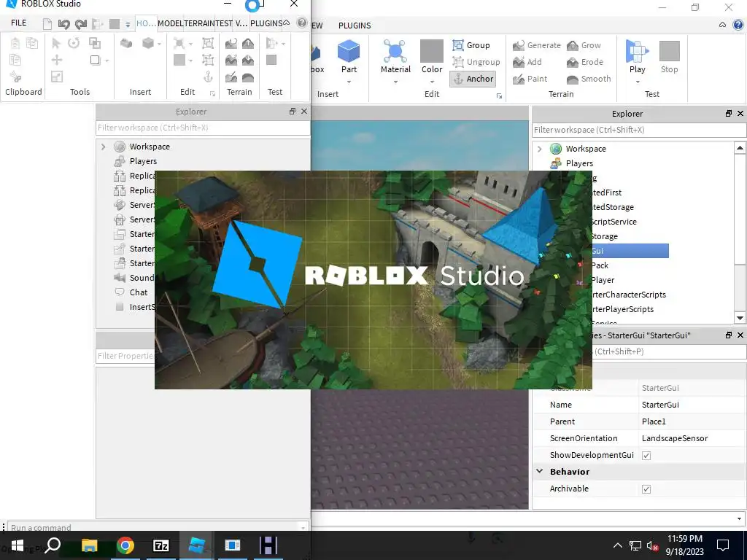Image resolution: width=747 pixels, height=560 pixels.
Task: Switch to TEST tab in left window
Action: pyautogui.click(x=223, y=23)
